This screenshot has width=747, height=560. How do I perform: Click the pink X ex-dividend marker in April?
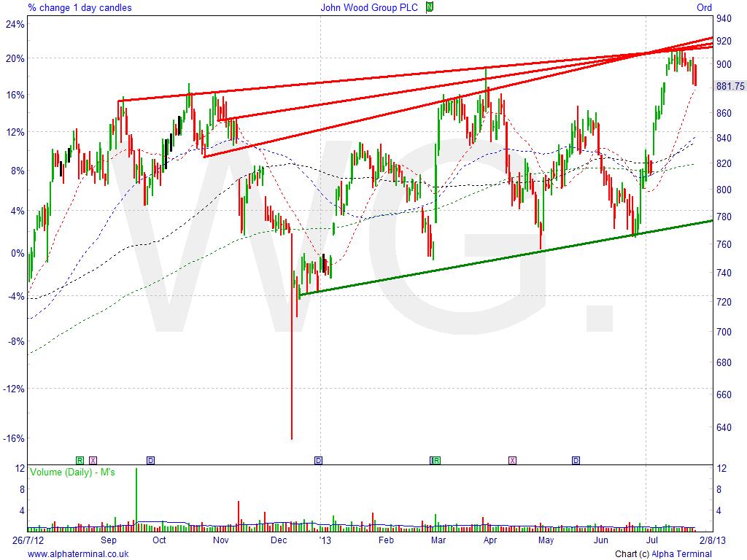click(512, 460)
